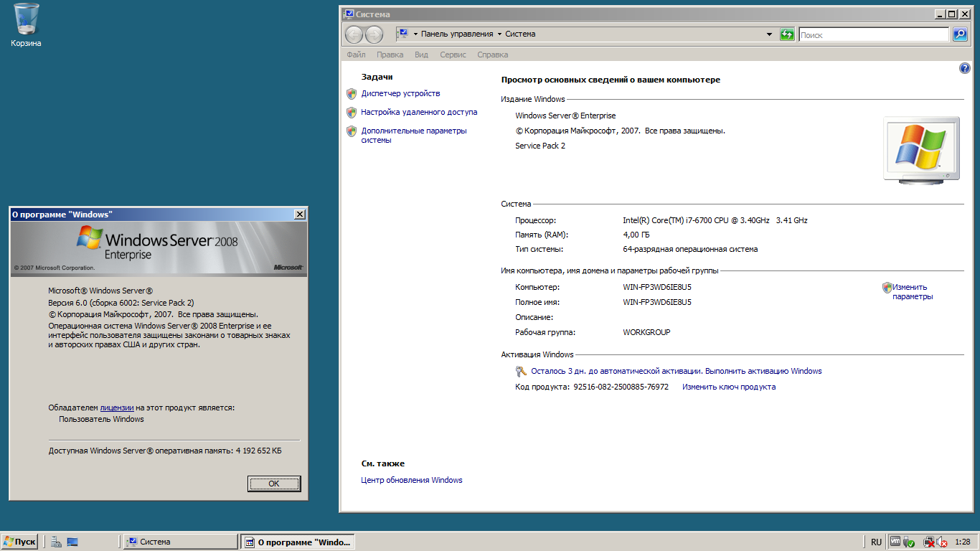The image size is (980, 551).
Task: Click the Версия 6.0 (сборка 6002) line
Action: [x=121, y=303]
